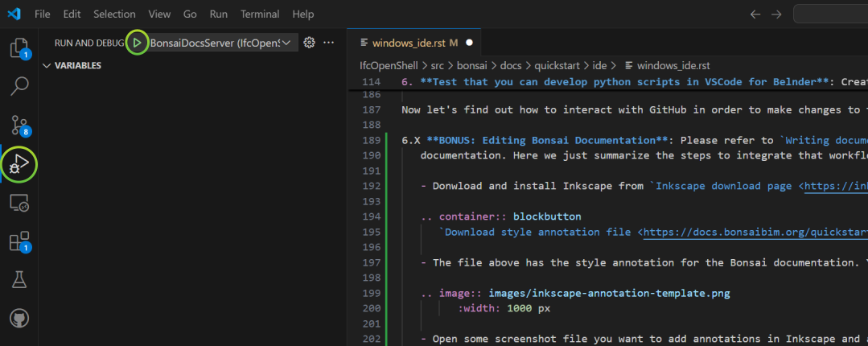This screenshot has height=346, width=868.
Task: Open BonsaiDocsServer configuration dropdown
Action: pyautogui.click(x=221, y=43)
